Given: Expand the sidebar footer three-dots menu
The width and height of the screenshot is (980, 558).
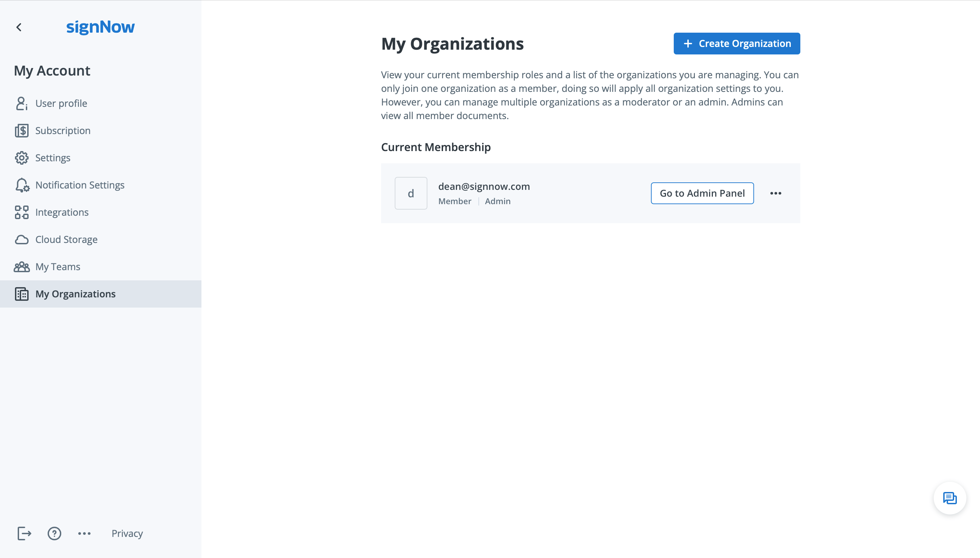Looking at the screenshot, I should point(84,533).
